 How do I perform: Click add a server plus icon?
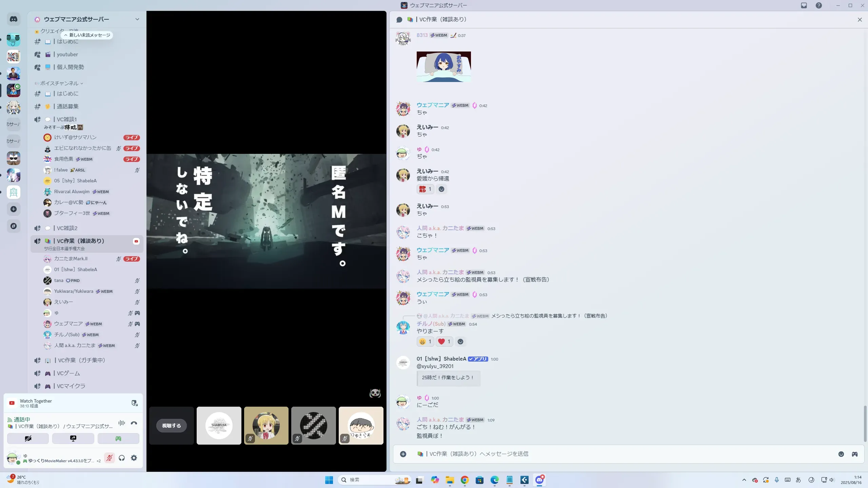(x=14, y=209)
